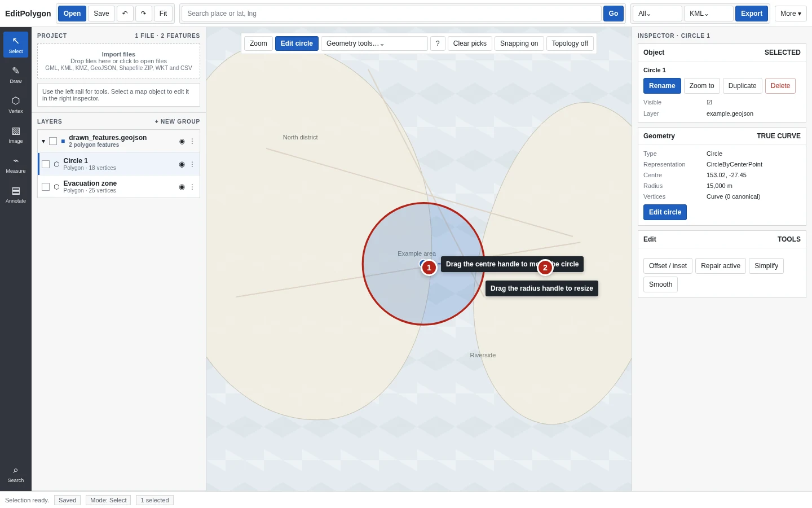
Task: Toggle visibility eye for Circle 1
Action: pos(182,164)
